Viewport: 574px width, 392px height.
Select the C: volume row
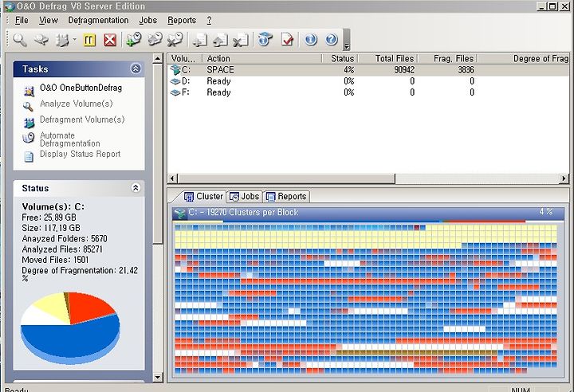pyautogui.click(x=368, y=70)
